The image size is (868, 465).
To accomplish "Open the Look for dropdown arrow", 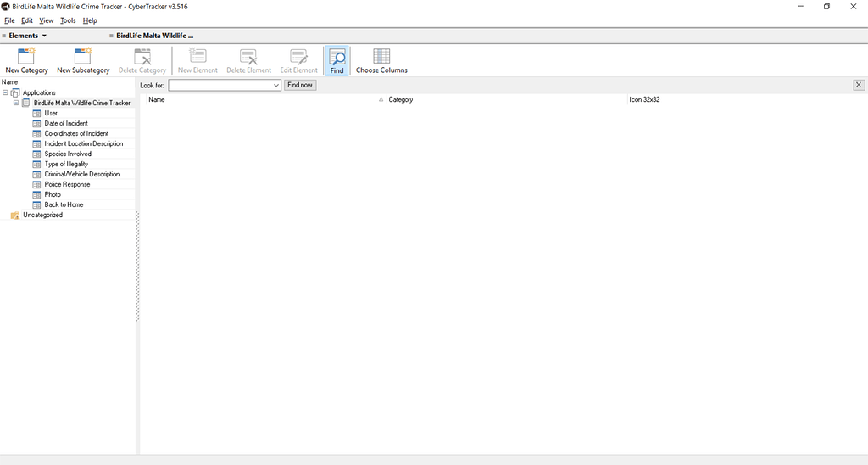I will tap(275, 85).
